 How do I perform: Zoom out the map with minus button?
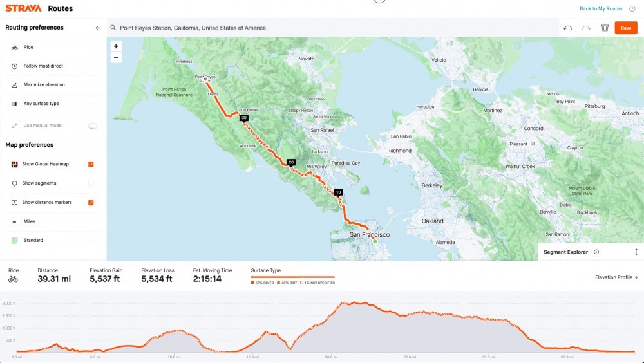point(116,57)
